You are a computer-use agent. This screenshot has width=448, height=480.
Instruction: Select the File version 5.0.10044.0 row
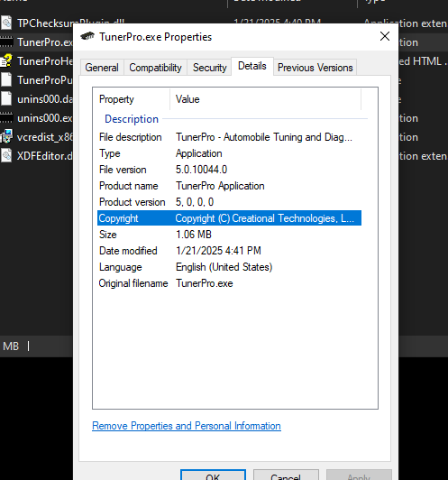point(229,170)
